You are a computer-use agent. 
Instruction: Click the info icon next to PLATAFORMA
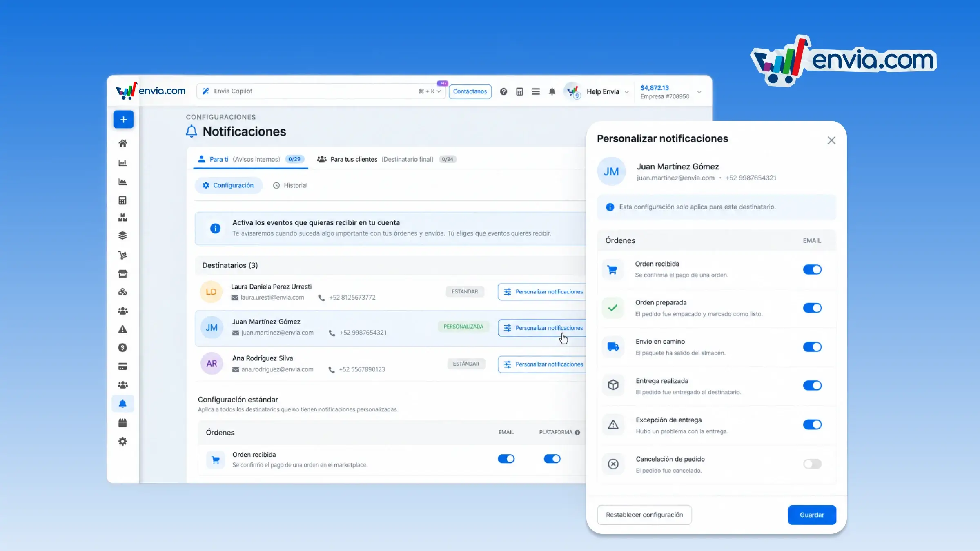click(577, 433)
